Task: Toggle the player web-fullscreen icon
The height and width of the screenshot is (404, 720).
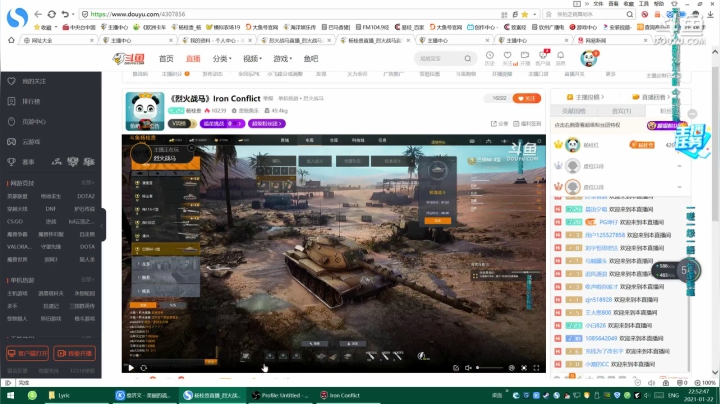Action: point(524,368)
